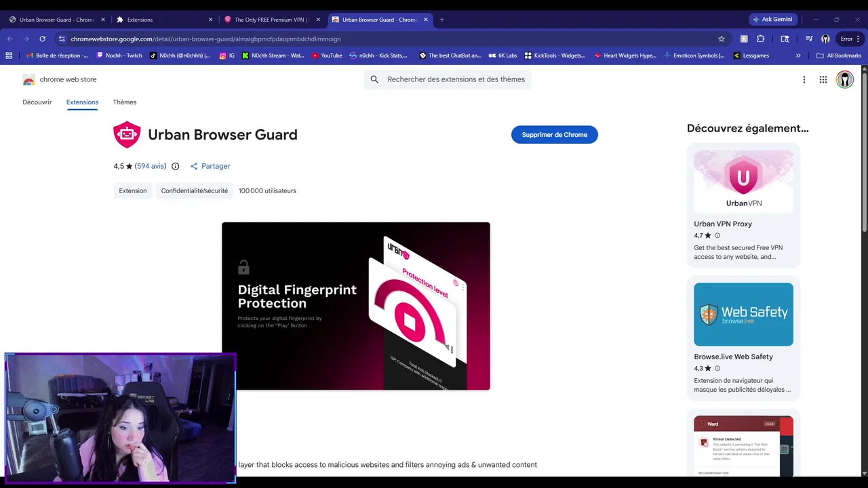Show rating info beside the 4,7 rating
The height and width of the screenshot is (488, 868).
717,236
